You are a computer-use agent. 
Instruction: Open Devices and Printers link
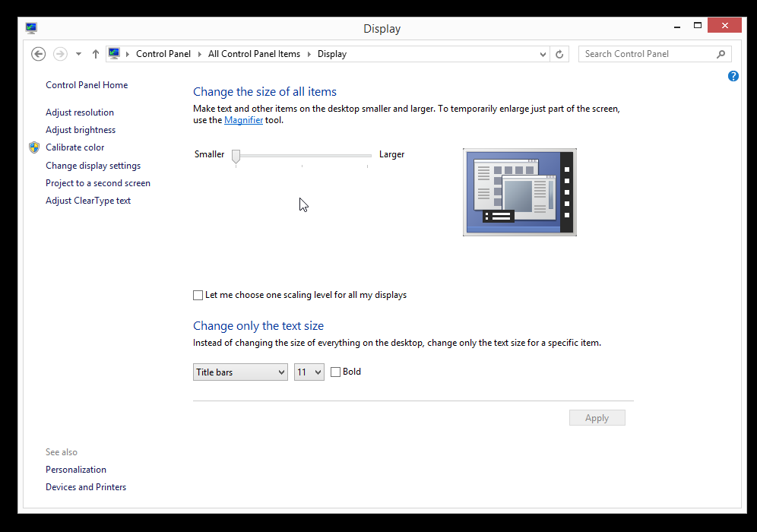click(x=86, y=487)
